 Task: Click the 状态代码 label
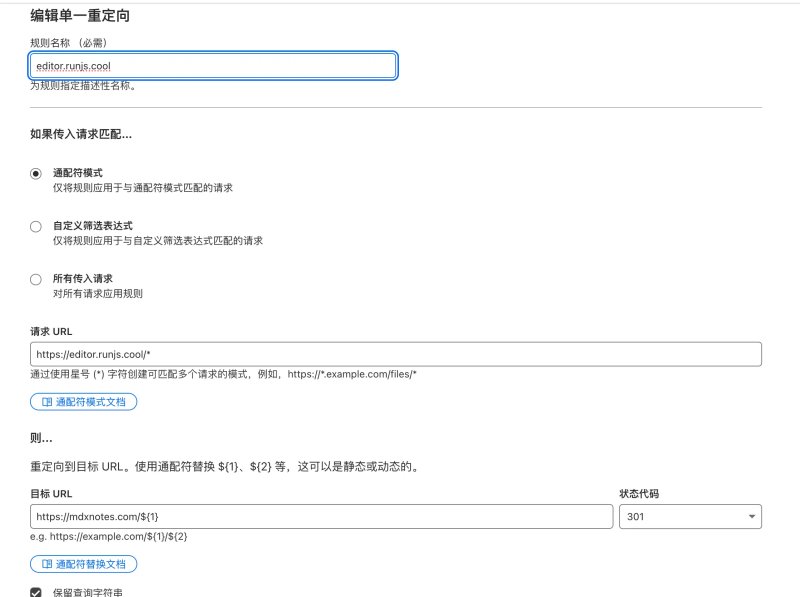click(x=639, y=494)
